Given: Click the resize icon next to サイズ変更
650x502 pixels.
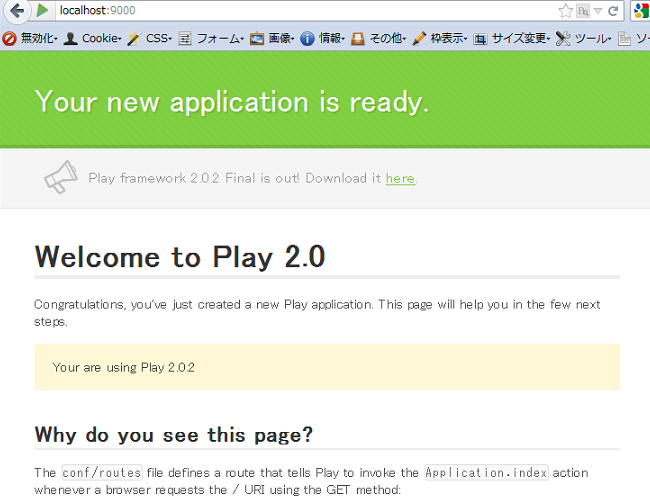Looking at the screenshot, I should [480, 39].
